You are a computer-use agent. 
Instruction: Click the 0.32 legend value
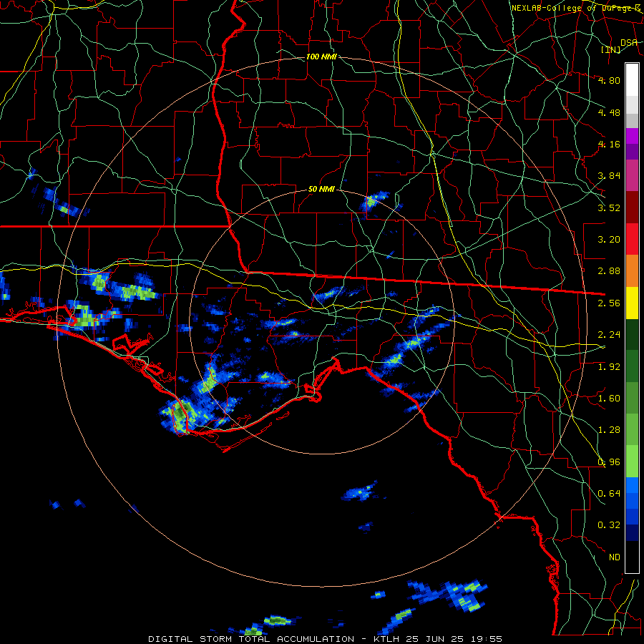(x=609, y=525)
